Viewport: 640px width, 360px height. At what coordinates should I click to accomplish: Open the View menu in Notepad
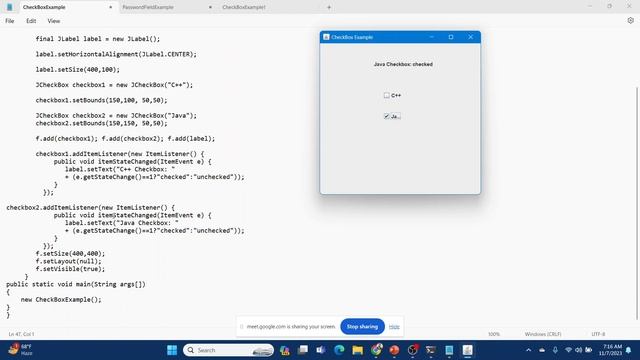53,21
